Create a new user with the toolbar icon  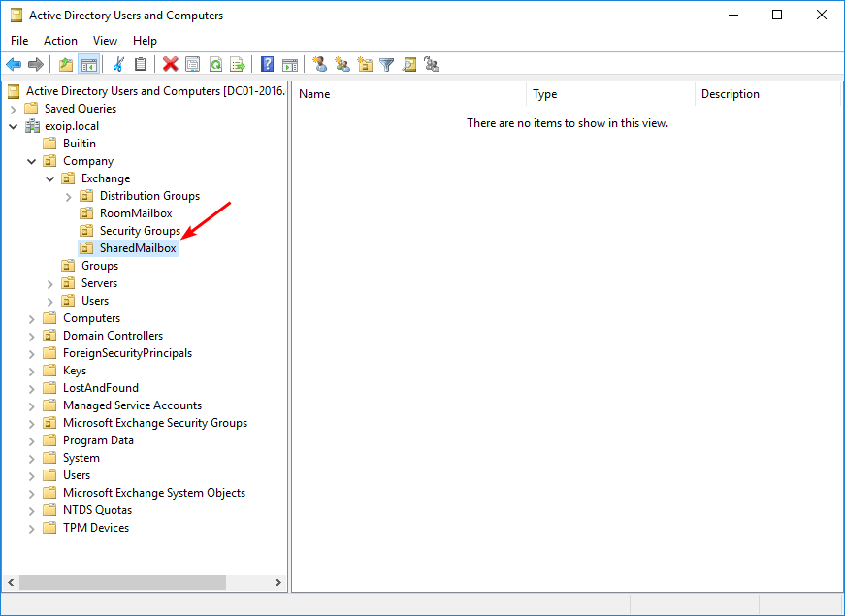click(319, 64)
